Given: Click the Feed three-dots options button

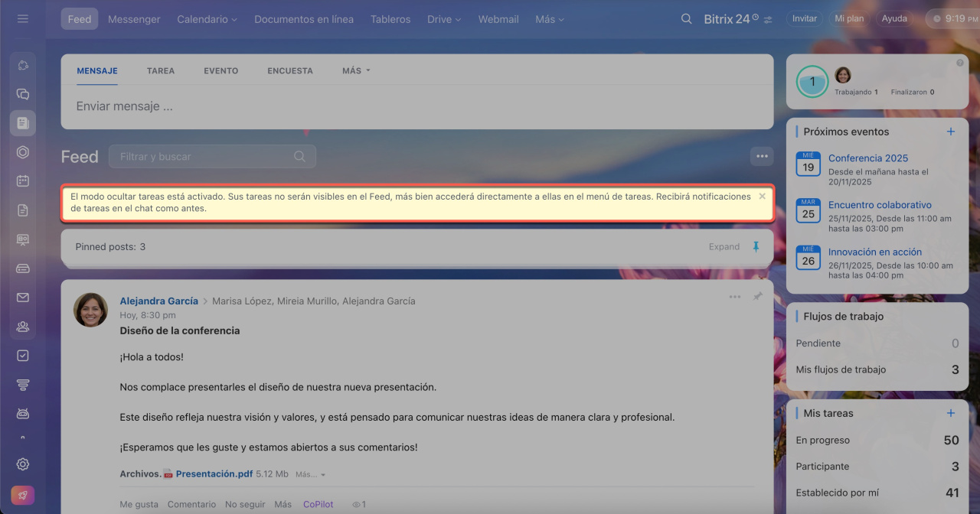Looking at the screenshot, I should tap(761, 156).
